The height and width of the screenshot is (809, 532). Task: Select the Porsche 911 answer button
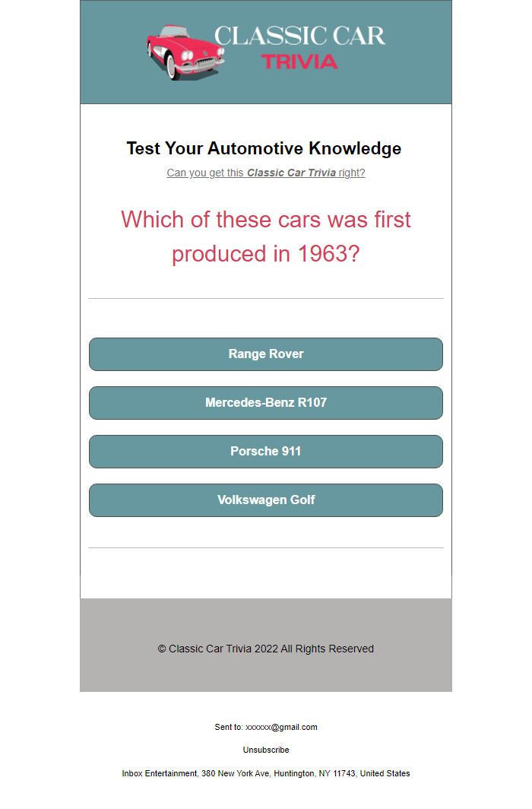point(266,451)
